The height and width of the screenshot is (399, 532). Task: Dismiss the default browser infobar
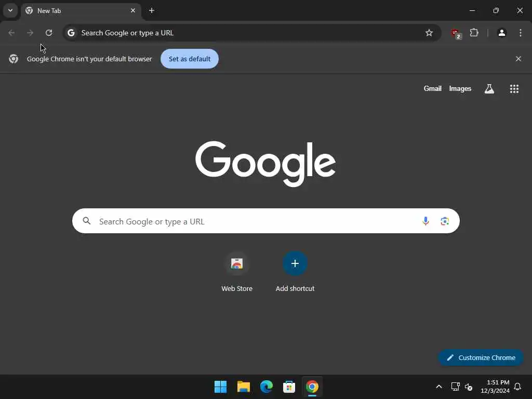click(518, 59)
